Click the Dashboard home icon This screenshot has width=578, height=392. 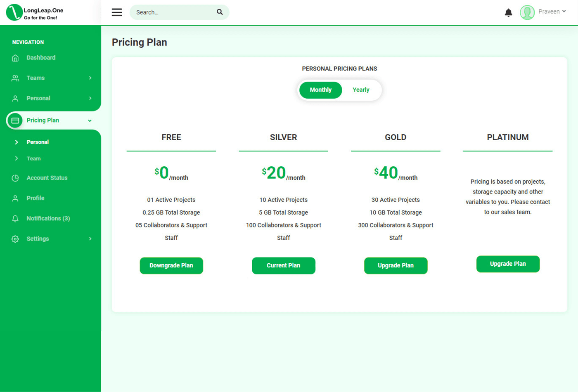tap(15, 58)
